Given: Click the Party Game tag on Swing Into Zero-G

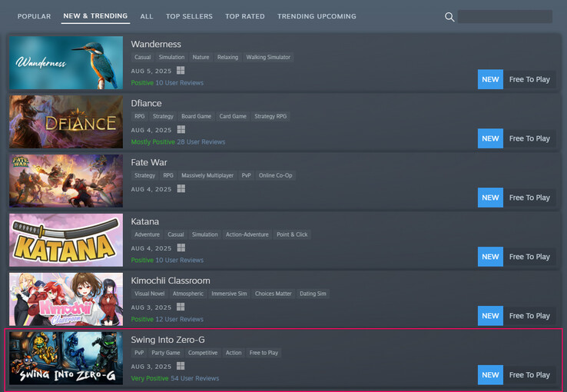Looking at the screenshot, I should [x=166, y=353].
